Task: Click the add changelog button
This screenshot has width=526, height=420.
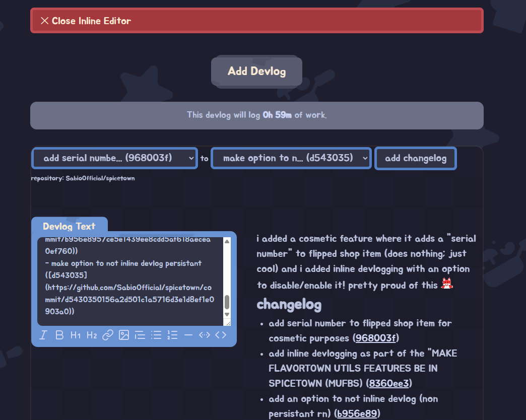Action: click(416, 158)
